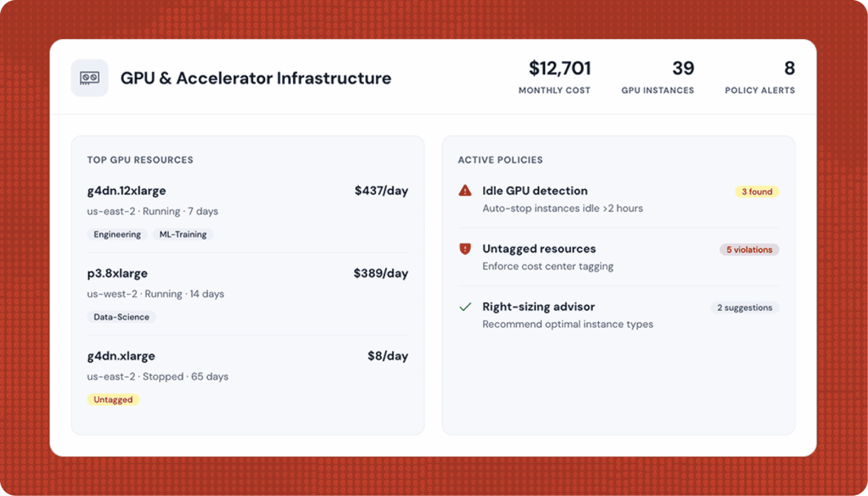Click the yellow Untagged label

pyautogui.click(x=113, y=399)
